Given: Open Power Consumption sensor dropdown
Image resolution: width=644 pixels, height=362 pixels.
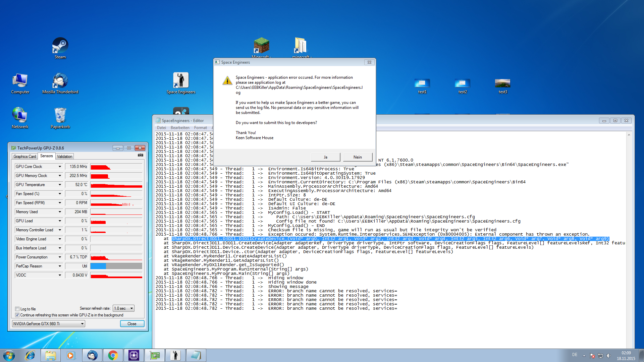Looking at the screenshot, I should (x=60, y=257).
